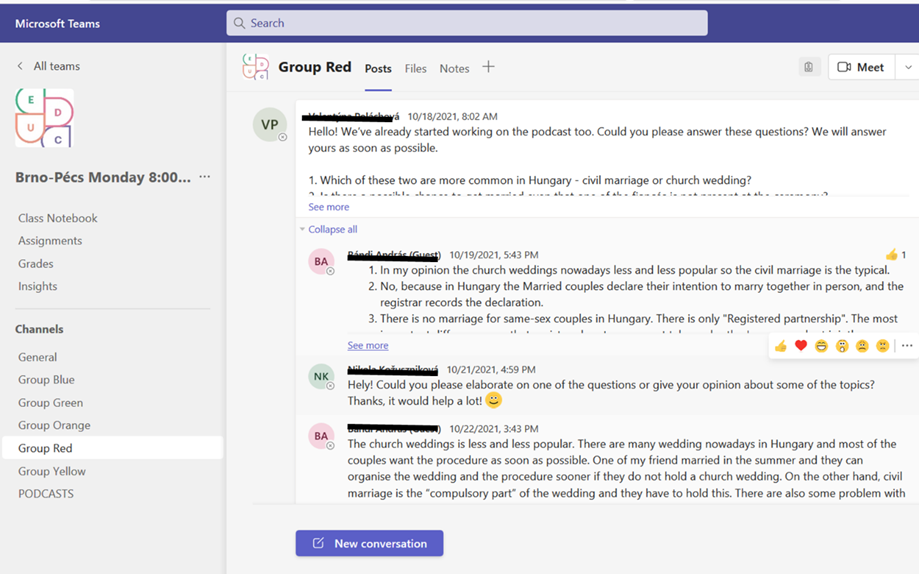React with the red heart emoji
The height and width of the screenshot is (574, 919).
[801, 346]
